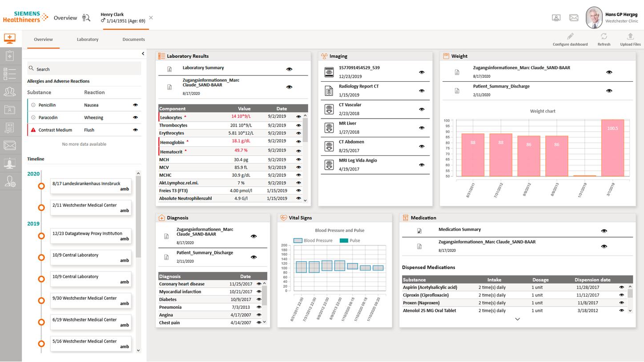Open the Documents tab
Image resolution: width=644 pixels, height=362 pixels.
coord(133,39)
